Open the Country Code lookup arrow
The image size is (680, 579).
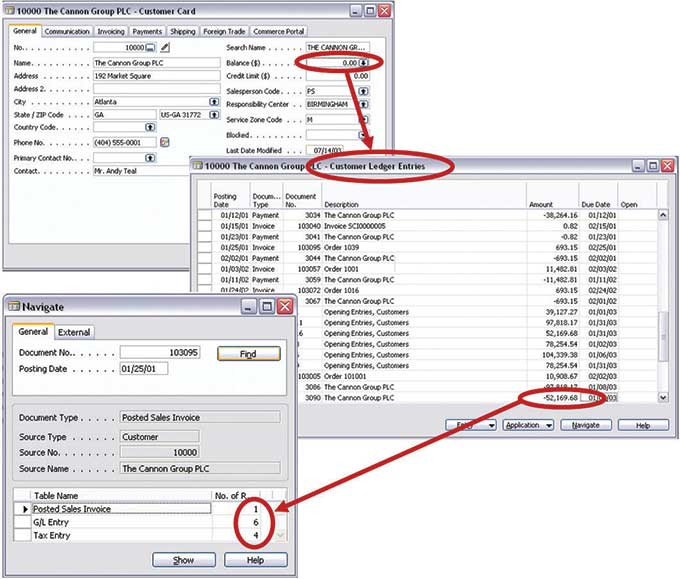151,128
